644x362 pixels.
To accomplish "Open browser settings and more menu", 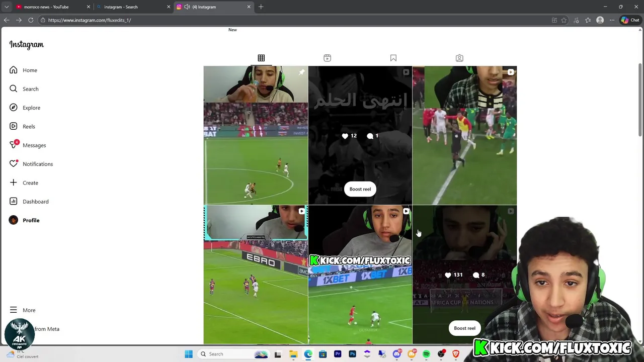I will [x=612, y=20].
